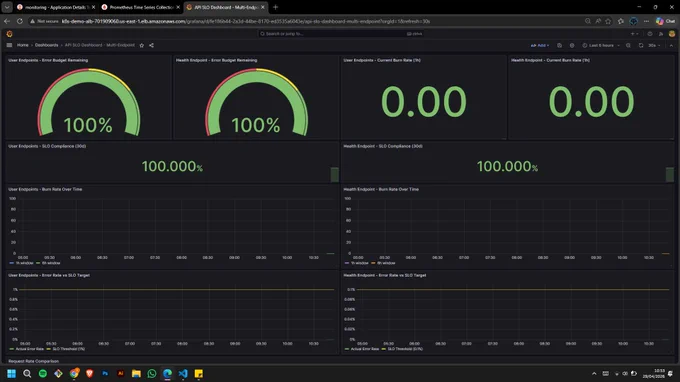Click the Not secure site indicator
Screen dimensions: 680x382
click(44, 21)
